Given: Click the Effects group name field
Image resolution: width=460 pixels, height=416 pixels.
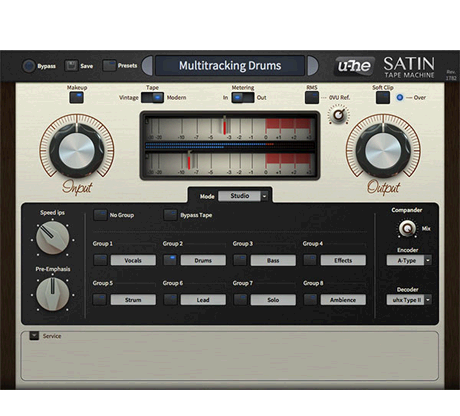Looking at the screenshot, I should point(343,260).
